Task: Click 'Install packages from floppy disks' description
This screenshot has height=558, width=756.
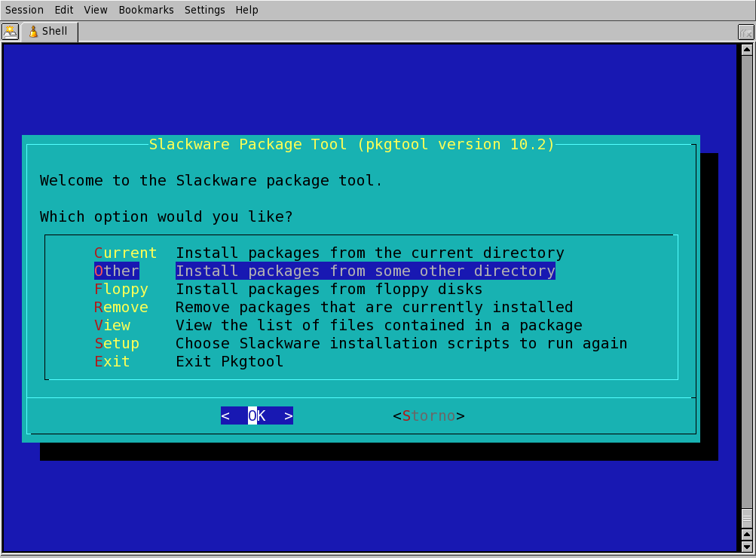Action: pyautogui.click(x=329, y=290)
